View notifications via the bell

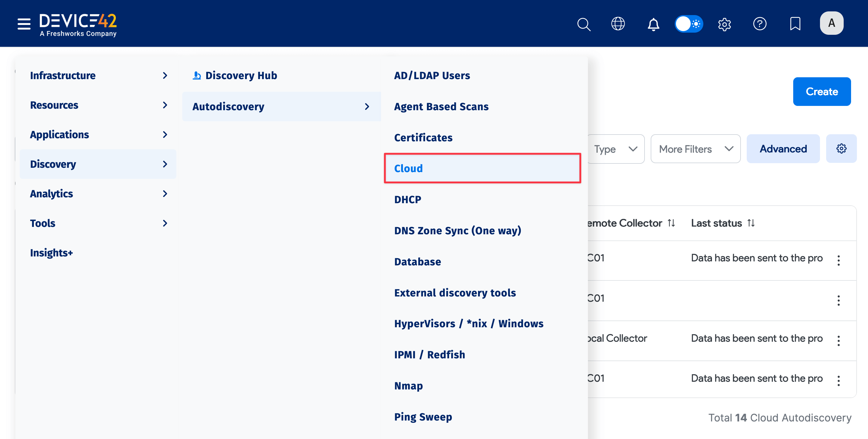coord(653,24)
